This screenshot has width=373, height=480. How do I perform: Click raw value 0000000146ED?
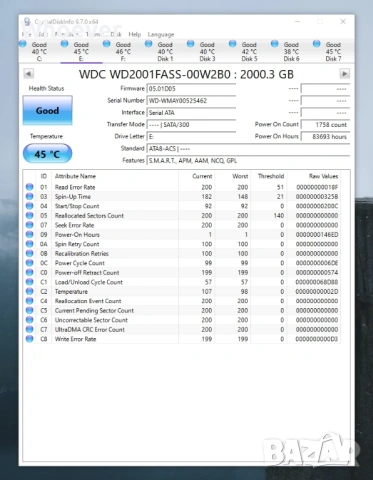pyautogui.click(x=317, y=234)
